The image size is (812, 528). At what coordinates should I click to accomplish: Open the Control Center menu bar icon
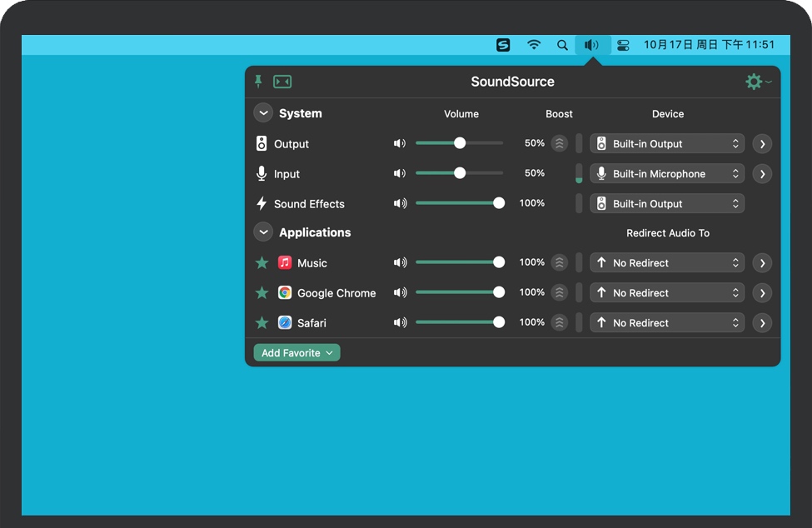click(623, 45)
